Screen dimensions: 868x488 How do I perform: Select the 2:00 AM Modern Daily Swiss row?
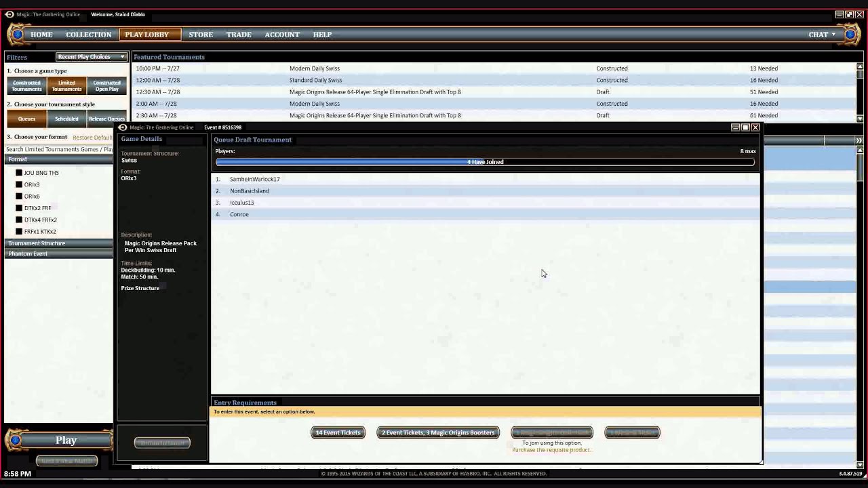494,104
